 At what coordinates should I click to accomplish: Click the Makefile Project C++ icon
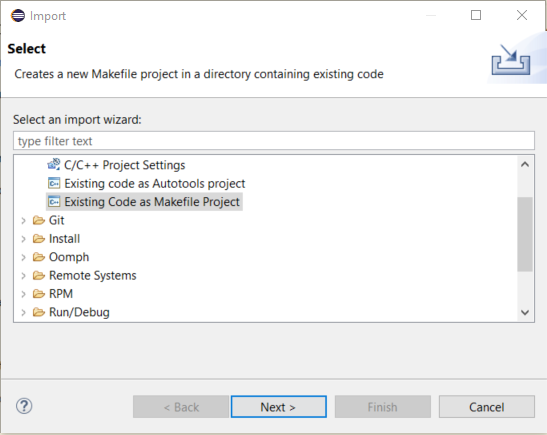54,202
